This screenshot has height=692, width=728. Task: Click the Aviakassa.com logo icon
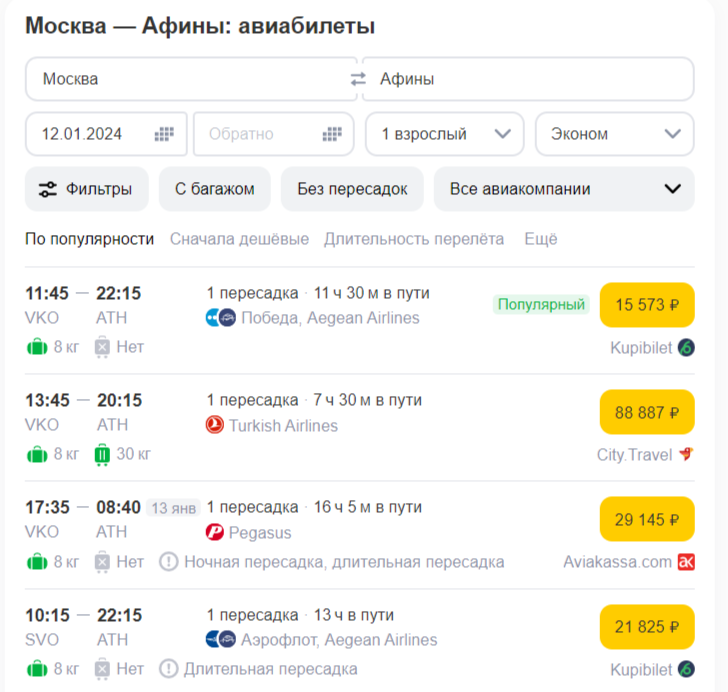click(686, 562)
